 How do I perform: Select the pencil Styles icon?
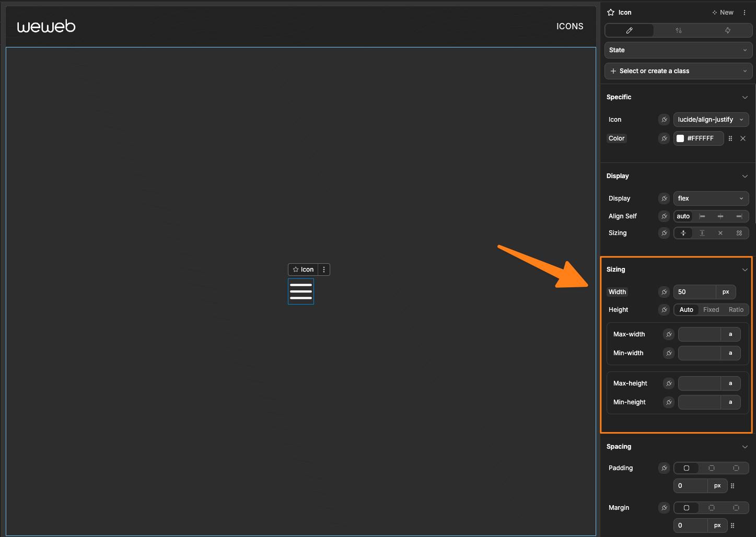click(x=629, y=30)
